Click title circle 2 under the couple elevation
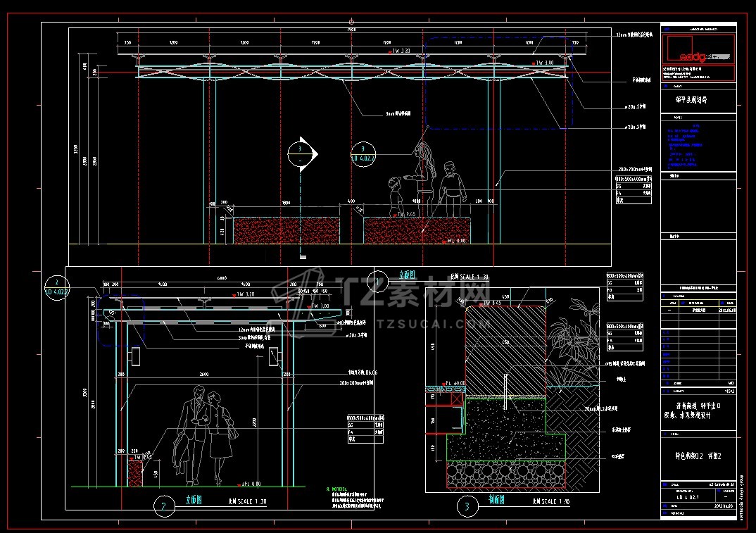Viewport: 756px width, 533px height. [164, 506]
